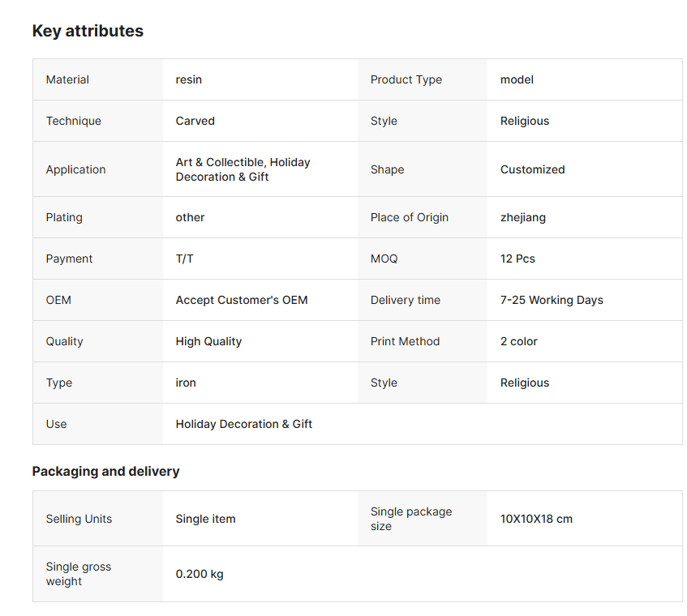Click the Packaging and delivery heading
This screenshot has height=616, width=687.
(x=105, y=471)
